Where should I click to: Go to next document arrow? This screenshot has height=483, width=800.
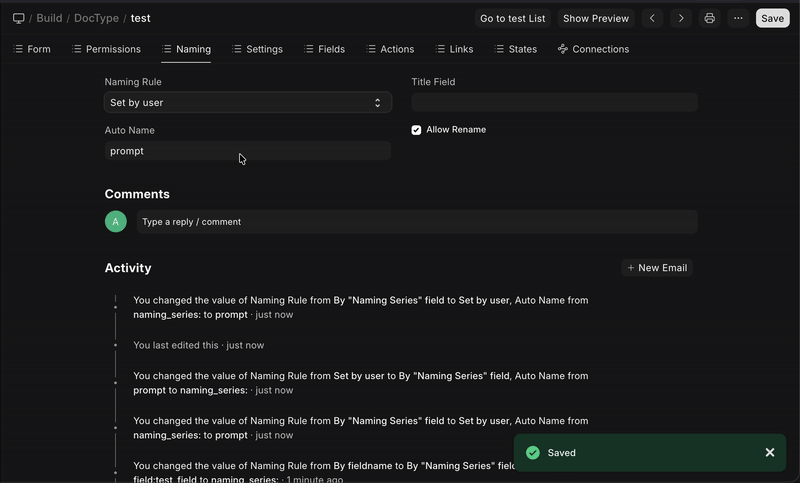click(x=681, y=18)
